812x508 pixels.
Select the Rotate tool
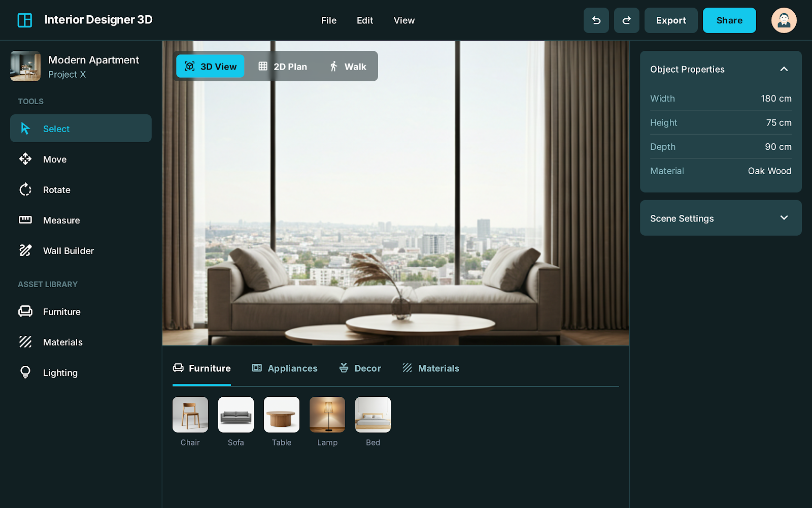coord(56,189)
